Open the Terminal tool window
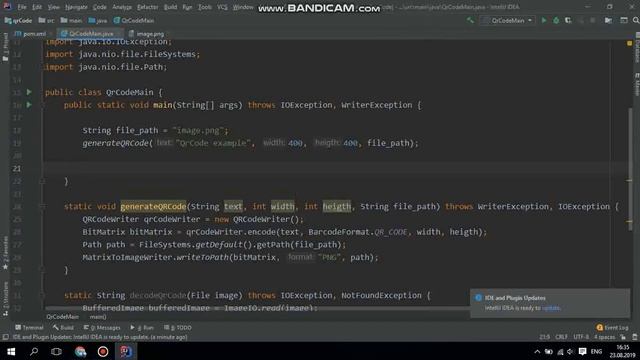This screenshot has width=640, height=360. click(29, 327)
